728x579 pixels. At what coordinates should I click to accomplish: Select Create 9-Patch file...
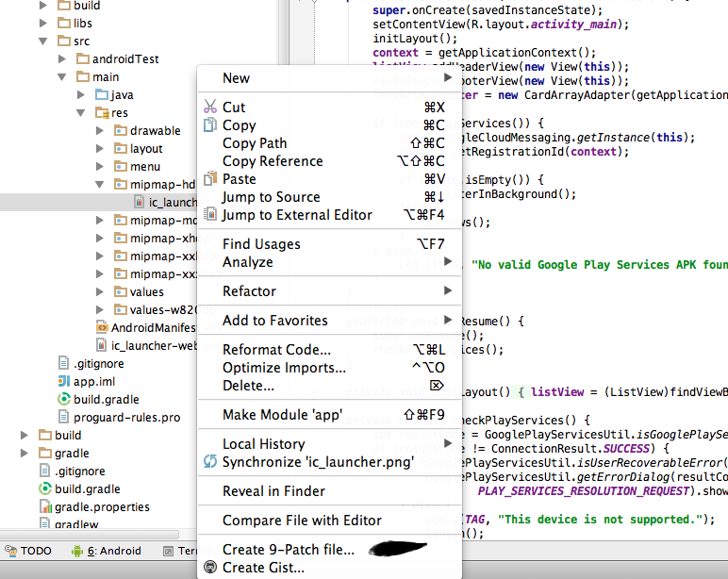[330, 550]
